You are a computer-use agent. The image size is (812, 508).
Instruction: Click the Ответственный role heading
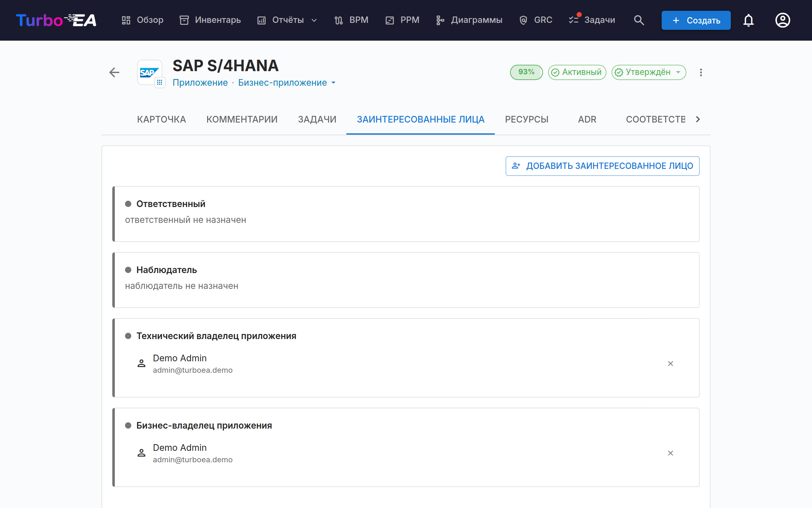[171, 204]
